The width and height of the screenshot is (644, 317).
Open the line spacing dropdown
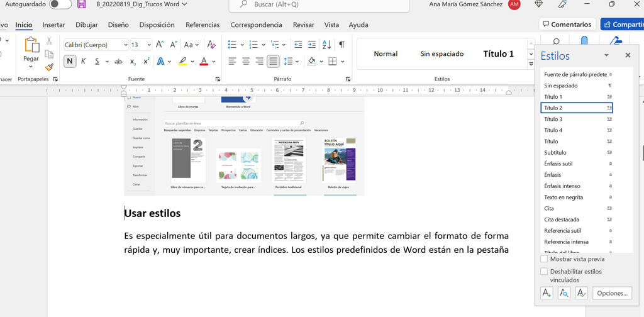[x=297, y=62]
